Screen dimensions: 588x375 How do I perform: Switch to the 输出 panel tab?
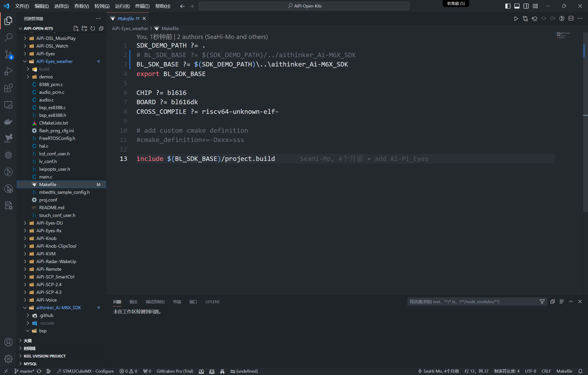[x=133, y=302]
